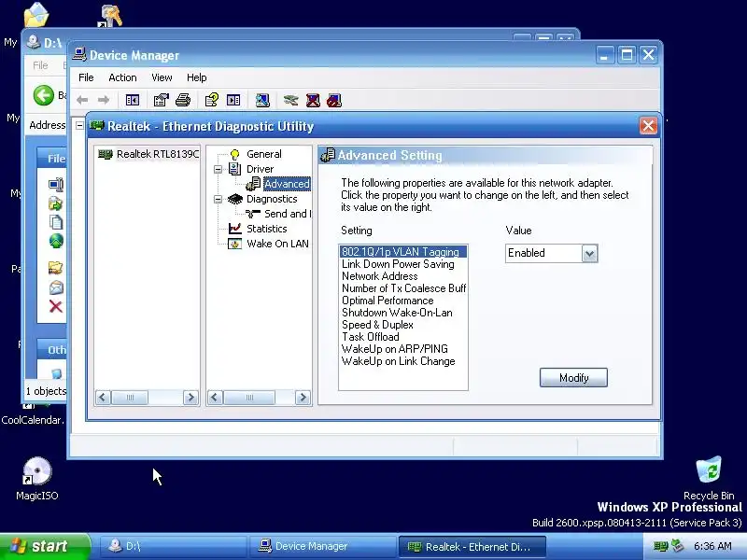This screenshot has width=747, height=560.
Task: Click the taskbar clock showing 6:36 AM
Action: [712, 546]
